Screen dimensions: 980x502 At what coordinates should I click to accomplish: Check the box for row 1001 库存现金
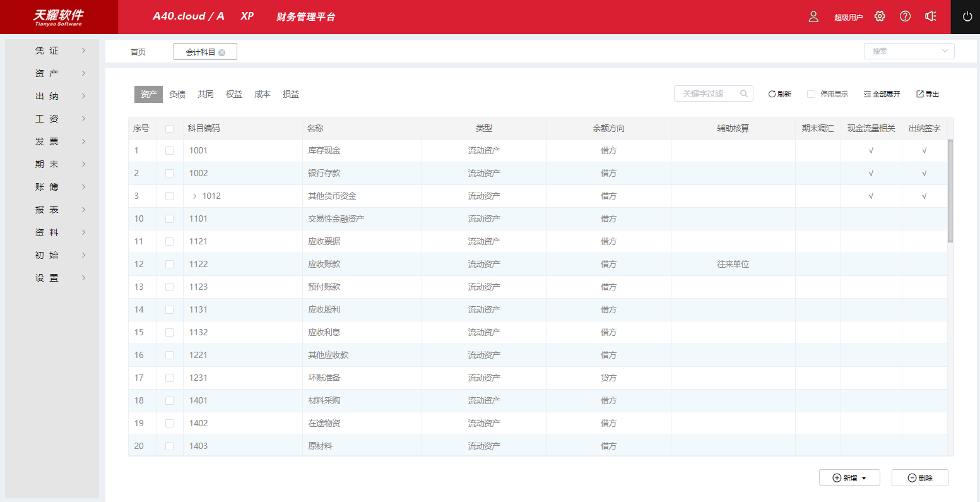tap(169, 151)
